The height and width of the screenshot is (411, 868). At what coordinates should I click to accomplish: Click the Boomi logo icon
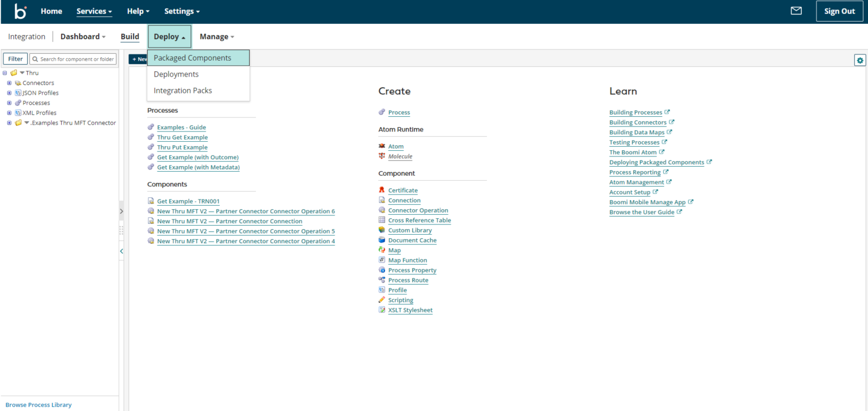click(x=20, y=11)
